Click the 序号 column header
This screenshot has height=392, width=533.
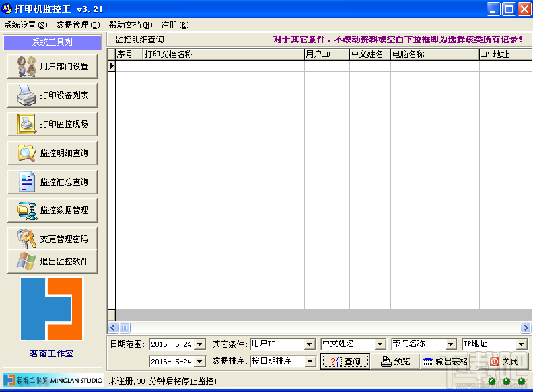coord(129,54)
